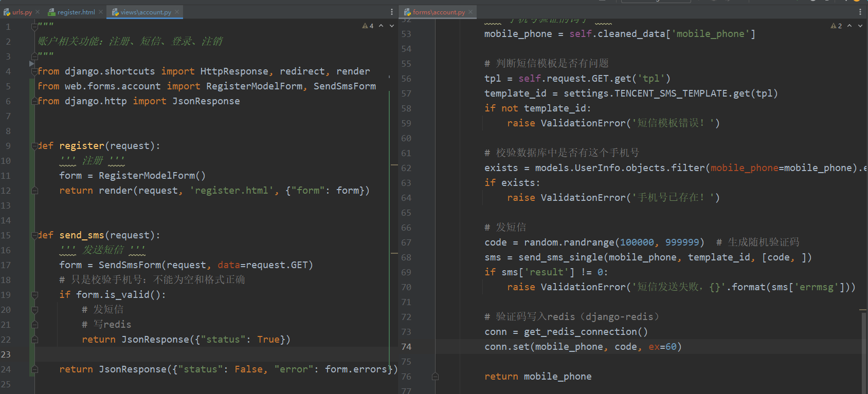The height and width of the screenshot is (394, 868).
Task: Collapse the register function at line 9
Action: click(x=34, y=146)
